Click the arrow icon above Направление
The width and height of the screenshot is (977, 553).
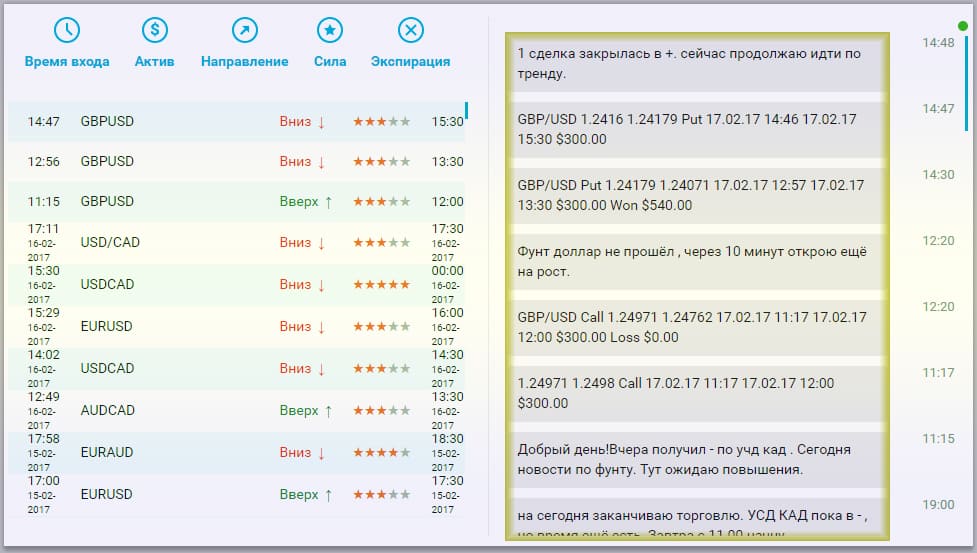[x=244, y=30]
